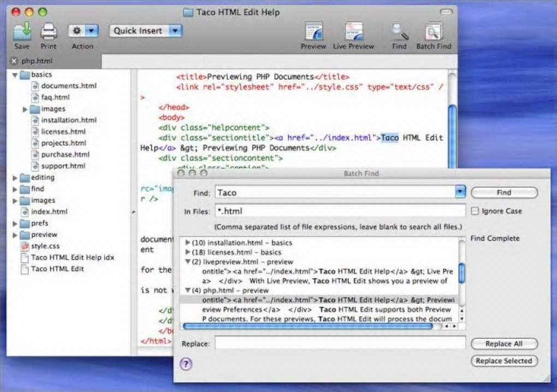The image size is (557, 392).
Task: Click the Print toolbar icon
Action: tap(49, 32)
